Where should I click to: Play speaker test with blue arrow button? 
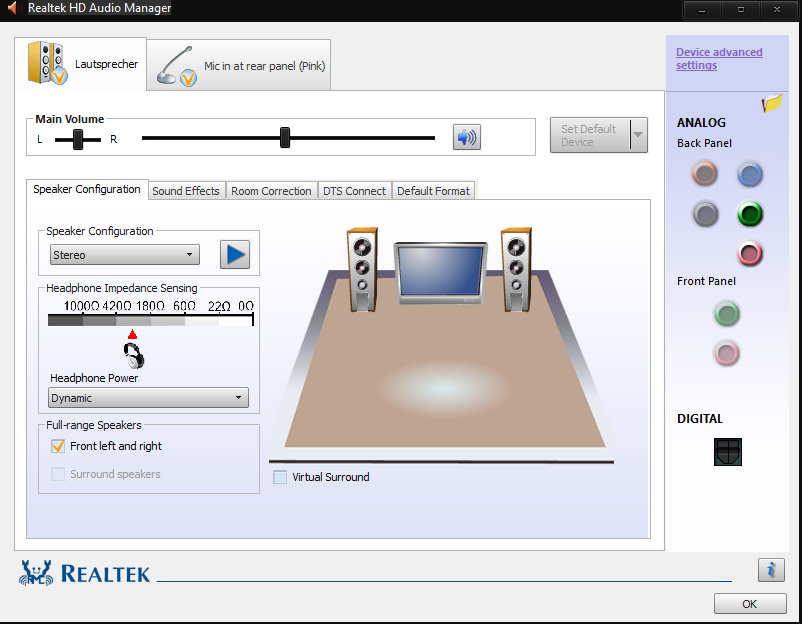(235, 254)
